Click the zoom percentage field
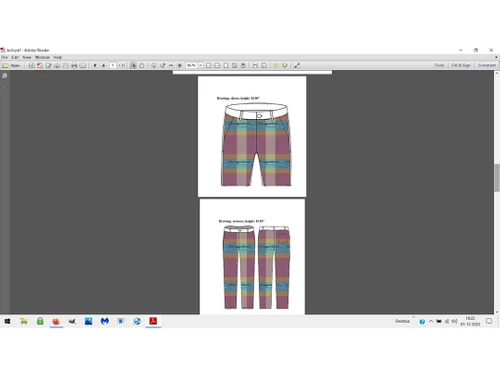The image size is (500, 375). click(192, 65)
